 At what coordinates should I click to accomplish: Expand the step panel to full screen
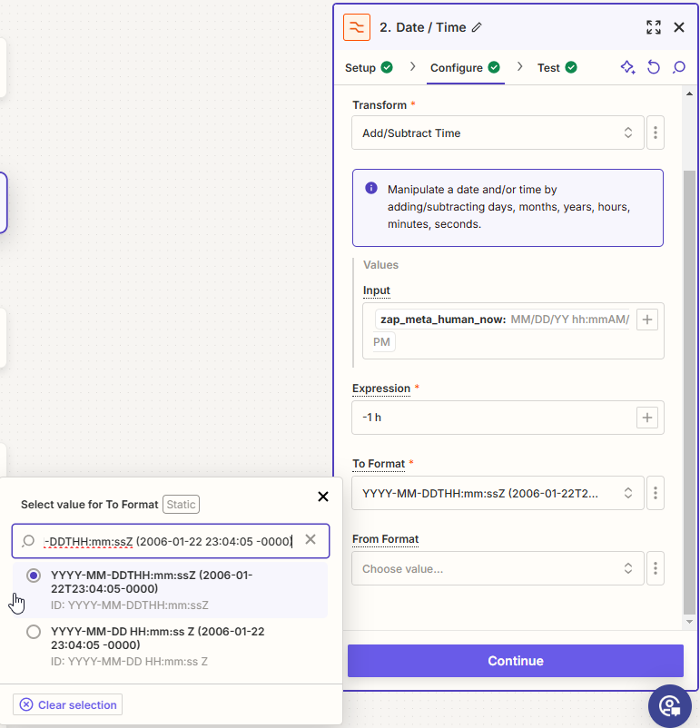654,27
